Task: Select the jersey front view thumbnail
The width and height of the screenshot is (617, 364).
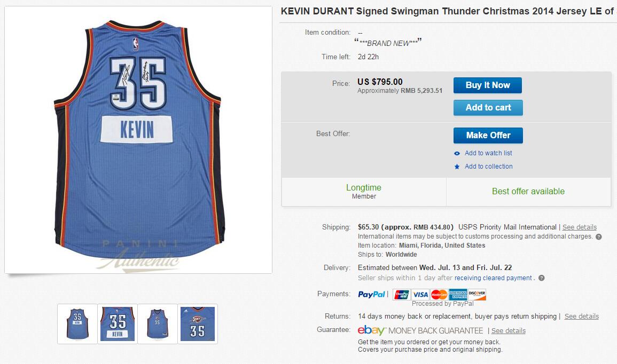Action: (x=158, y=324)
